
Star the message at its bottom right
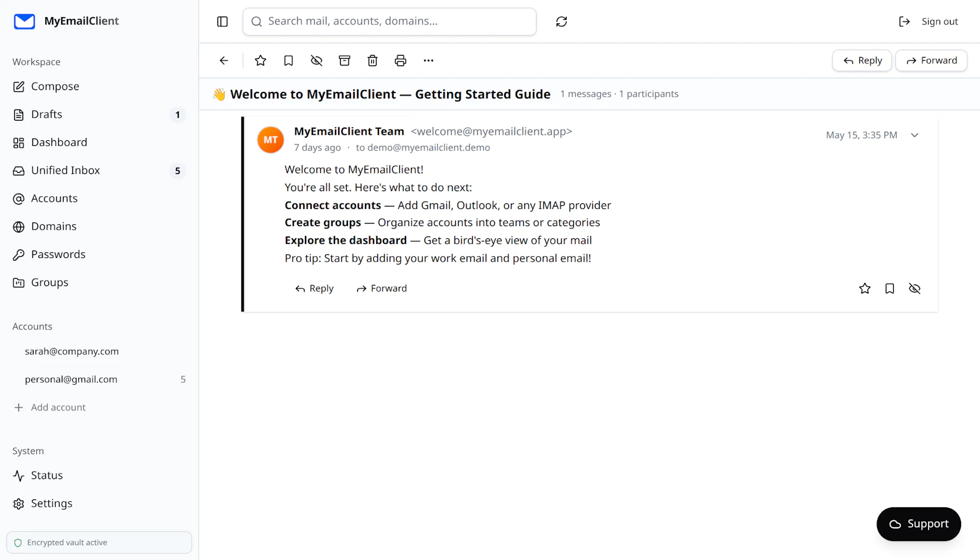865,289
